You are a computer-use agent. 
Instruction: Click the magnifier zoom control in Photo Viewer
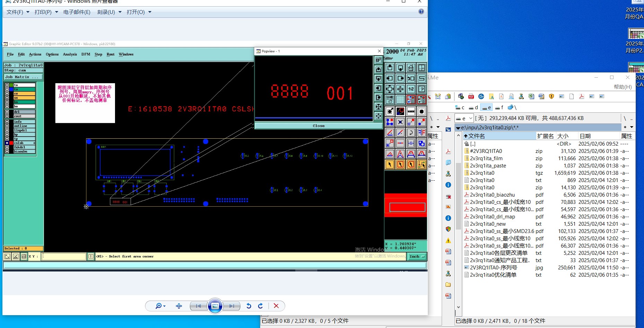[160, 306]
